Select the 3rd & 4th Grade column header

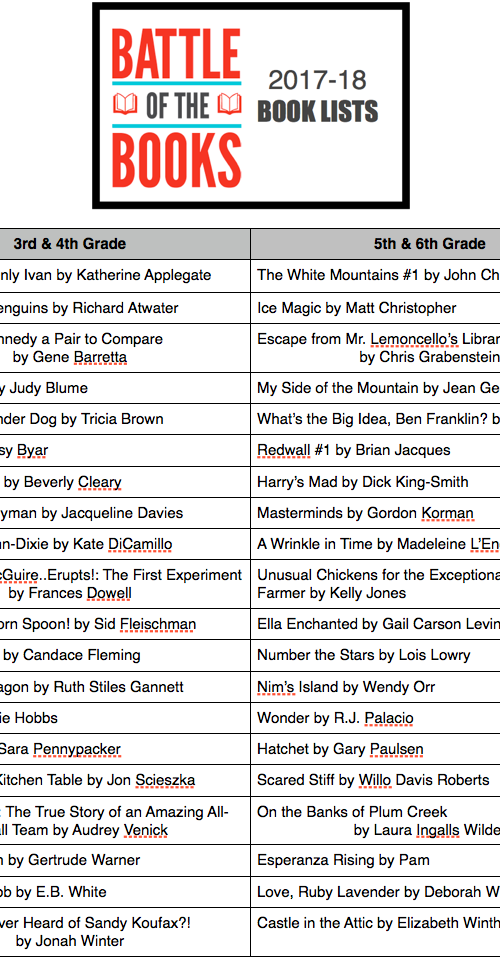point(125,244)
